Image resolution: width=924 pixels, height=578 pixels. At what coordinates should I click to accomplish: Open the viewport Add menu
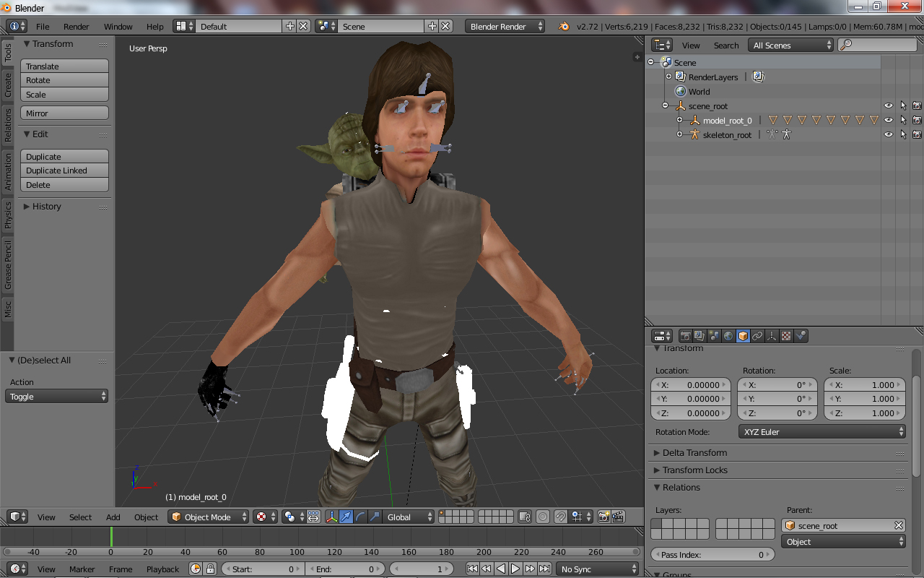click(113, 517)
